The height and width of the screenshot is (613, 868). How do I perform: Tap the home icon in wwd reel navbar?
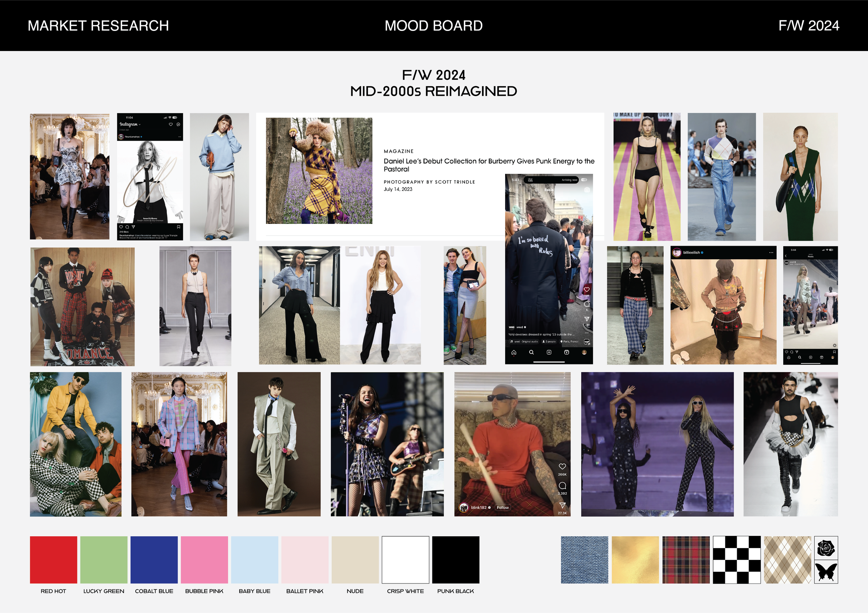[x=514, y=352]
